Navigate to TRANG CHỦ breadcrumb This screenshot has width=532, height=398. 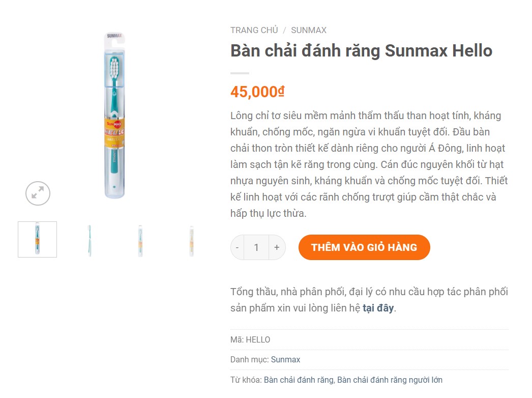click(x=253, y=30)
